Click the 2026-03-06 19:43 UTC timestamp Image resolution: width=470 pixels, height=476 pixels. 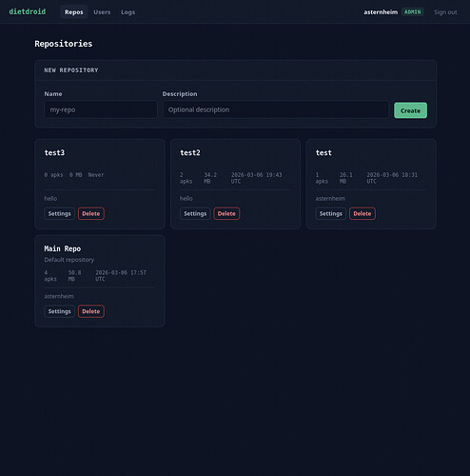click(x=256, y=178)
